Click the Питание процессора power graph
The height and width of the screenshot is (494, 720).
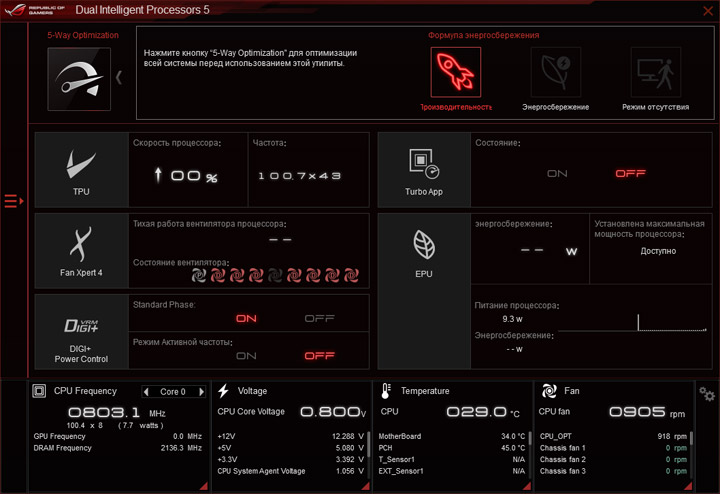point(632,323)
